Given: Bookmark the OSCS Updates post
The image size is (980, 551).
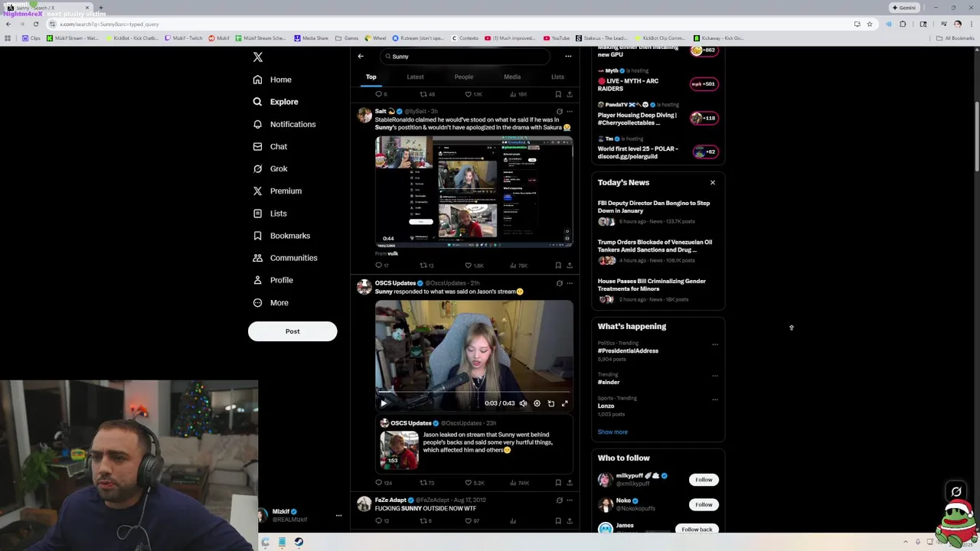Looking at the screenshot, I should tap(558, 483).
